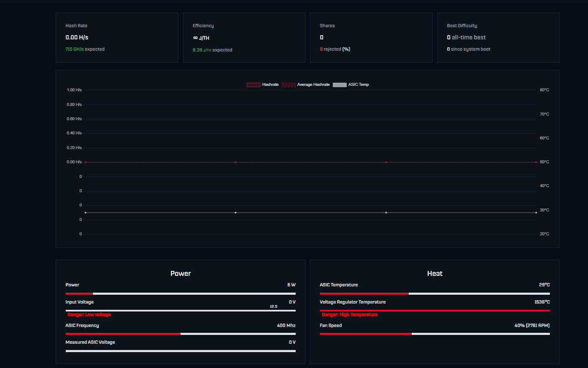Image resolution: width=588 pixels, height=368 pixels.
Task: Hide the Average Hashrate series in legend
Action: [289, 85]
